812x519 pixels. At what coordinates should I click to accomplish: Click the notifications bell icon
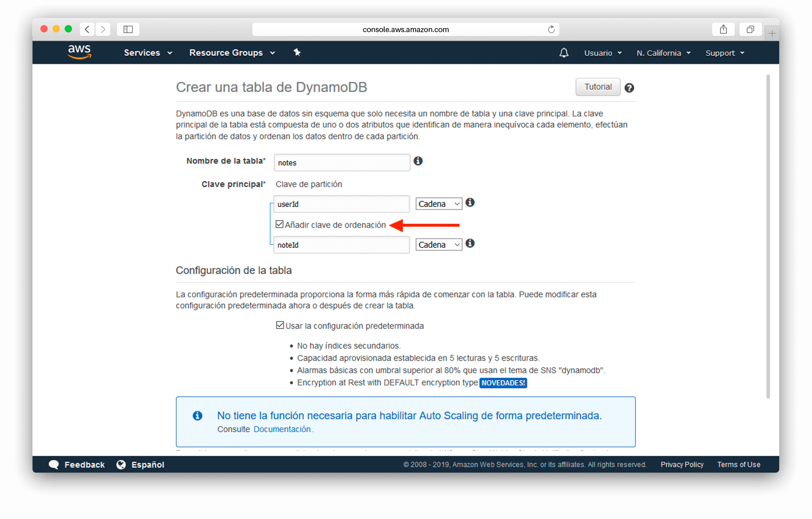click(x=563, y=53)
